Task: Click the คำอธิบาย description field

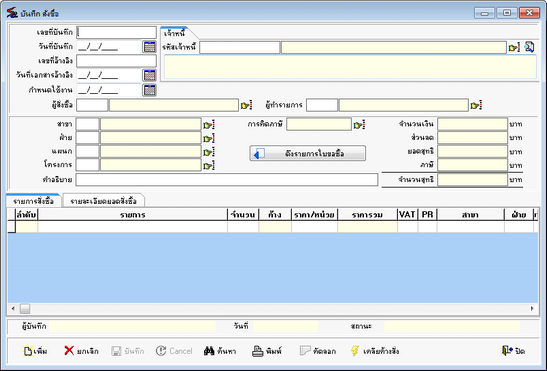Action: click(227, 180)
